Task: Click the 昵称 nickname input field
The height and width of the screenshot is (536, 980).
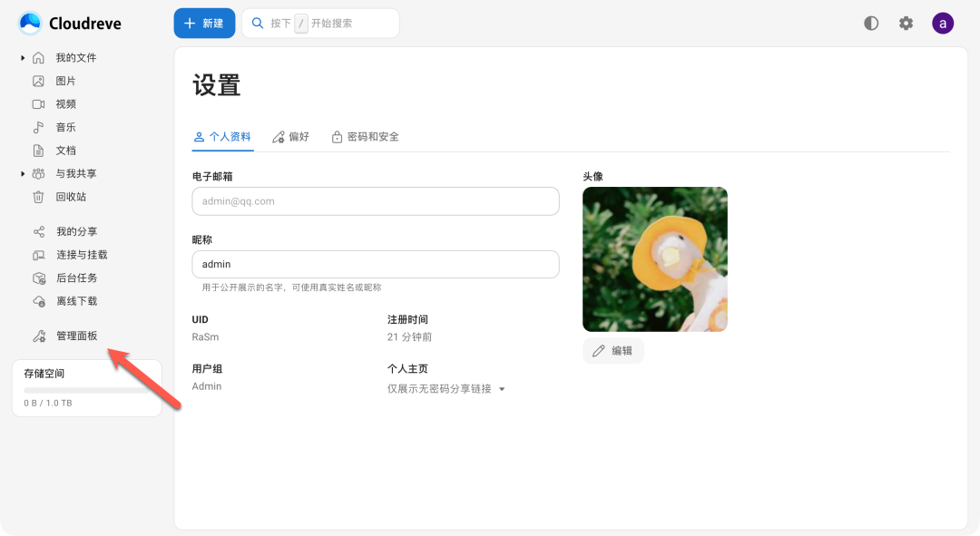Action: [375, 264]
